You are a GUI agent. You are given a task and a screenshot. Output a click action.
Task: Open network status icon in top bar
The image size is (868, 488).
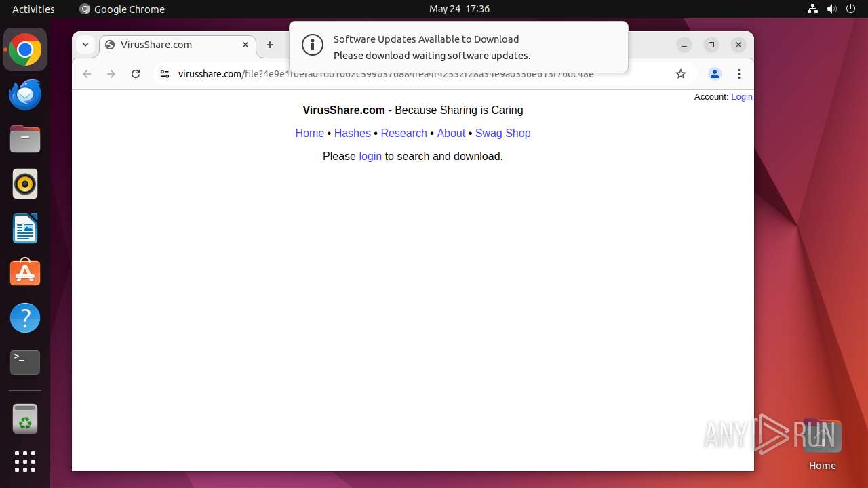click(x=812, y=9)
